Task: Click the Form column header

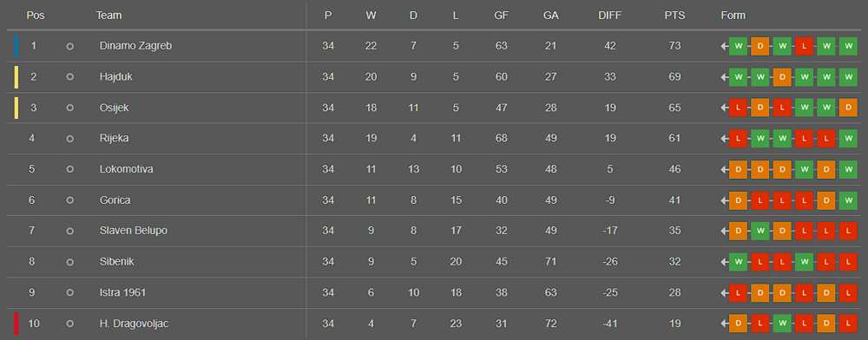Action: [x=733, y=16]
